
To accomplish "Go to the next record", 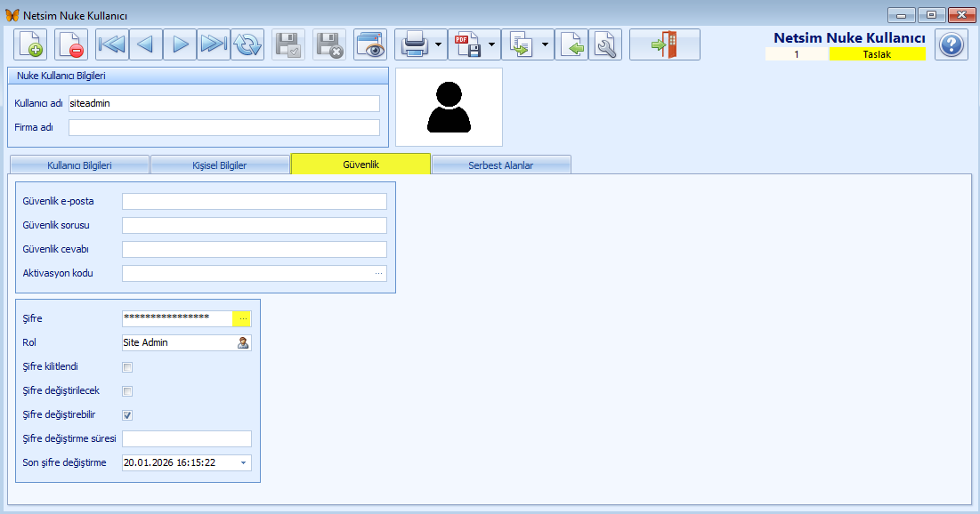I will 180,44.
